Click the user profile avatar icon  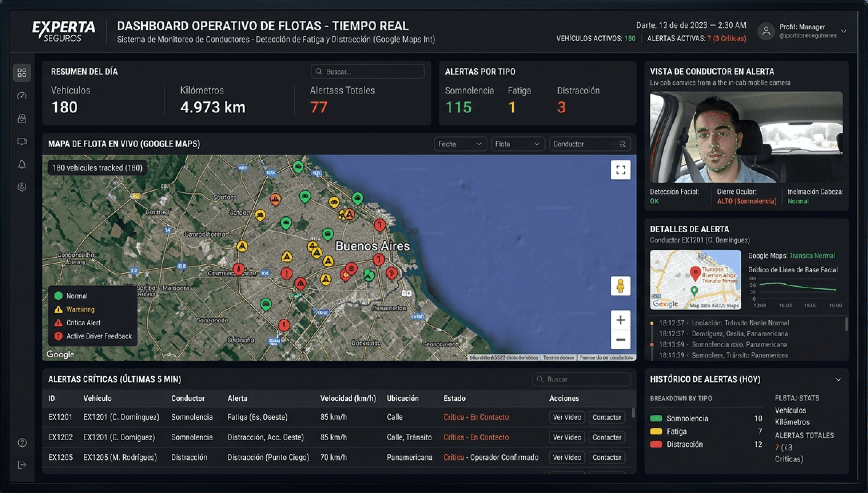(x=766, y=31)
